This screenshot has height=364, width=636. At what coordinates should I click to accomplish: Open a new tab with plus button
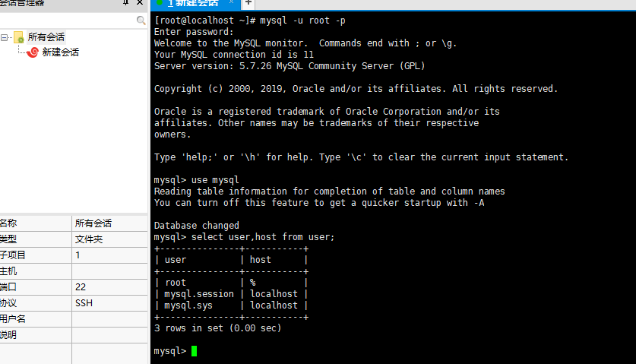click(248, 3)
